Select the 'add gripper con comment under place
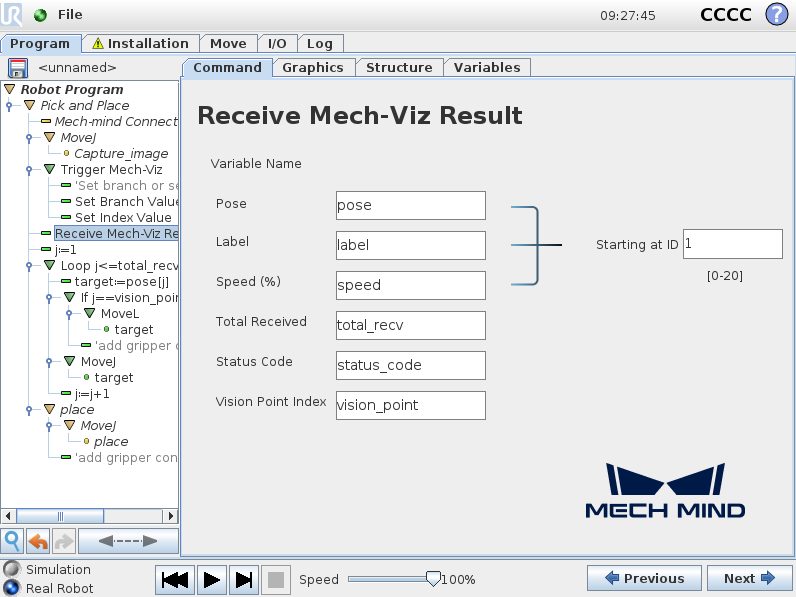796x597 pixels. click(x=126, y=457)
